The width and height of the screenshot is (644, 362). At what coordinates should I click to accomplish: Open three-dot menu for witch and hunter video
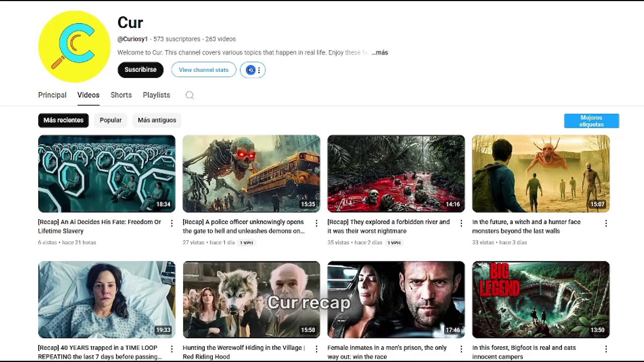coord(606,223)
